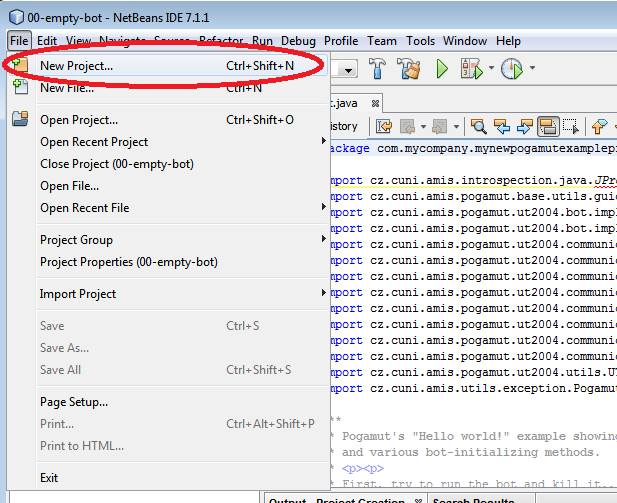Image resolution: width=617 pixels, height=503 pixels.
Task: Click the Find Next Occurrence icon
Action: point(525,127)
